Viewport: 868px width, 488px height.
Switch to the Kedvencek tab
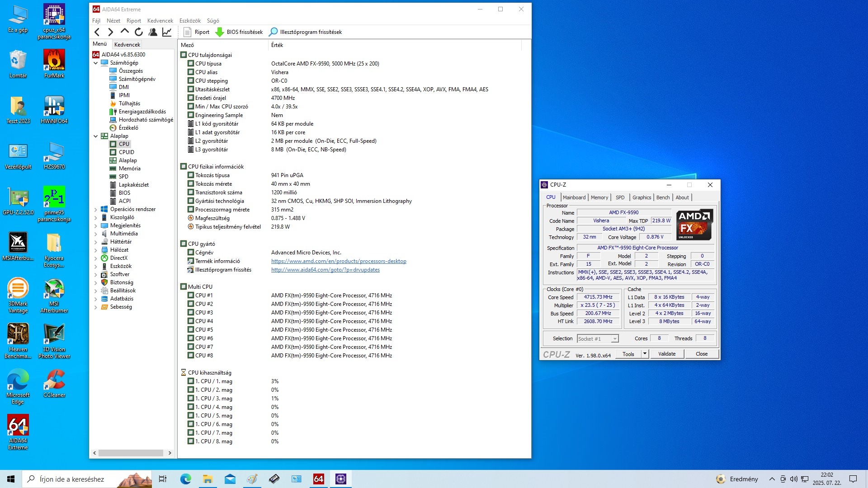point(127,44)
